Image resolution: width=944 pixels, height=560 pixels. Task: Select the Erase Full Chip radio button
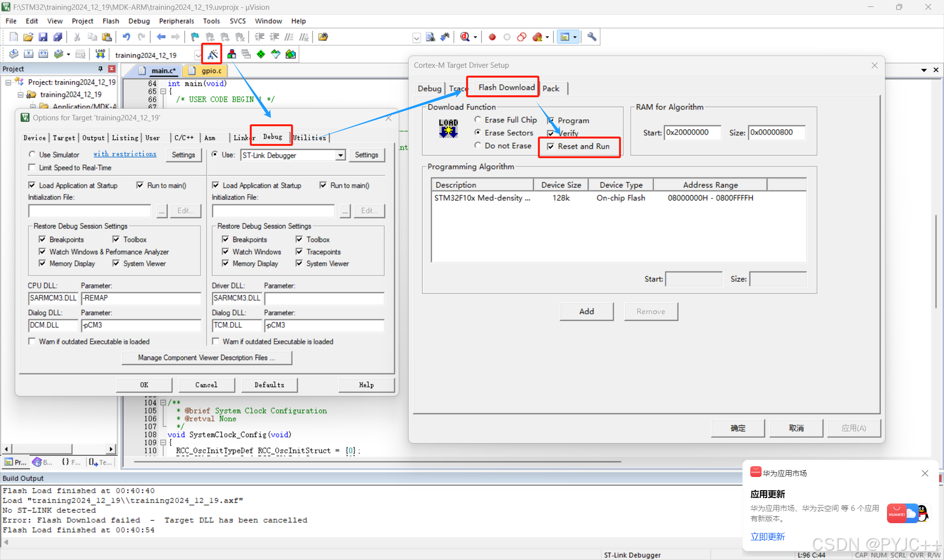click(x=477, y=119)
